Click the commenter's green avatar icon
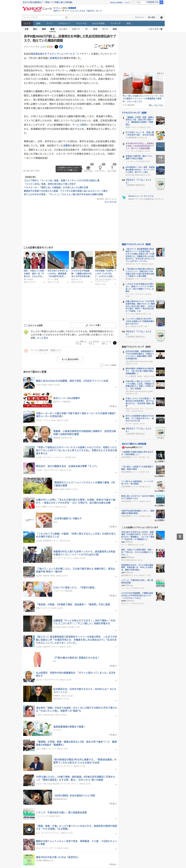186x868 pixels. click(26, 332)
